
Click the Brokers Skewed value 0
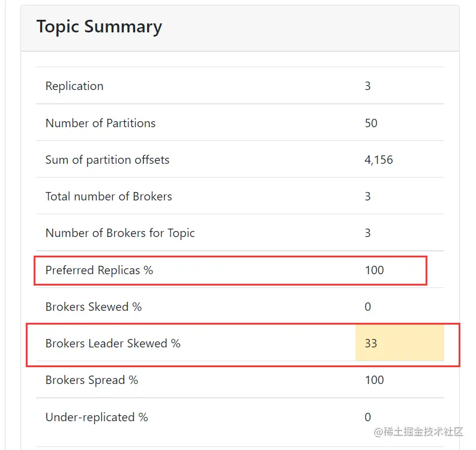[x=368, y=307]
